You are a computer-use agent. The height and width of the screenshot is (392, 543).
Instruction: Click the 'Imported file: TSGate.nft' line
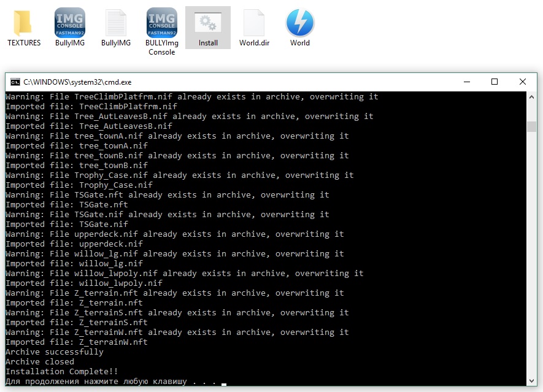click(x=67, y=205)
